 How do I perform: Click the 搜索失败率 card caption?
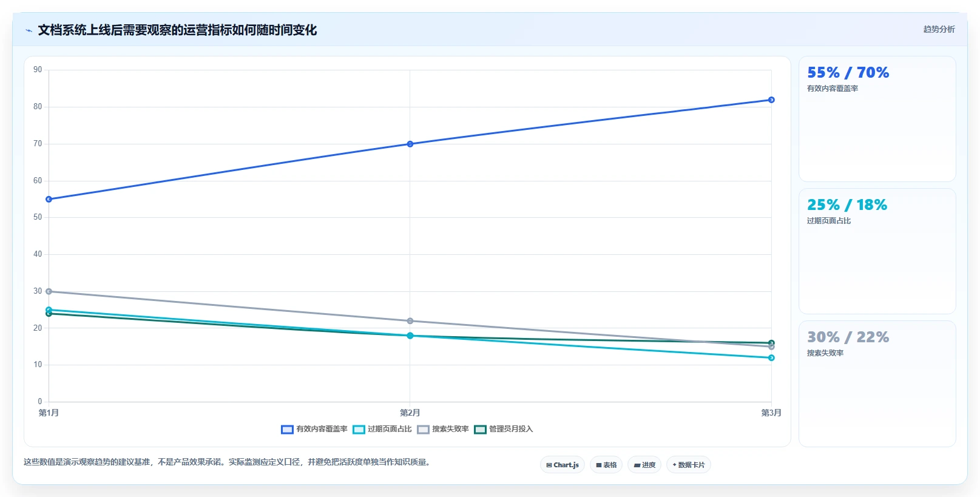[825, 353]
